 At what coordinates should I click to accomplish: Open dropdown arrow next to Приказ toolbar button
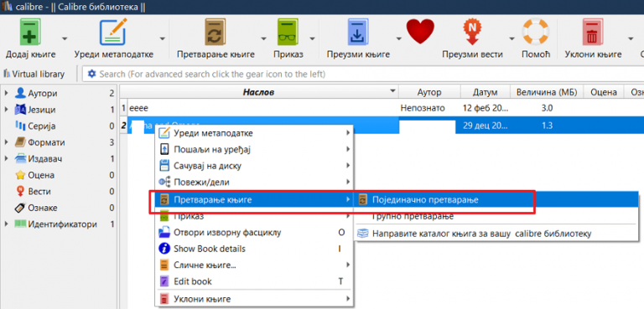click(313, 39)
